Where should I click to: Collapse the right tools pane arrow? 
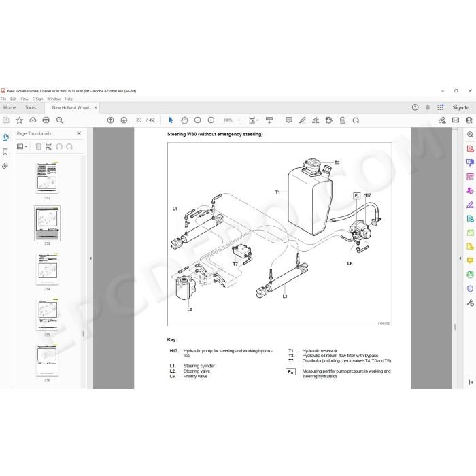tap(460, 258)
